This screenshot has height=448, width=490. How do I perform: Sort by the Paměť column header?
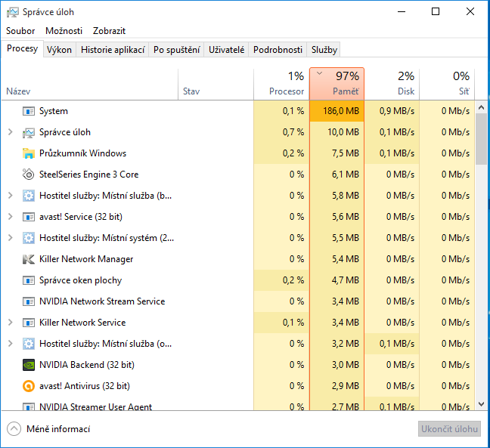coord(336,84)
